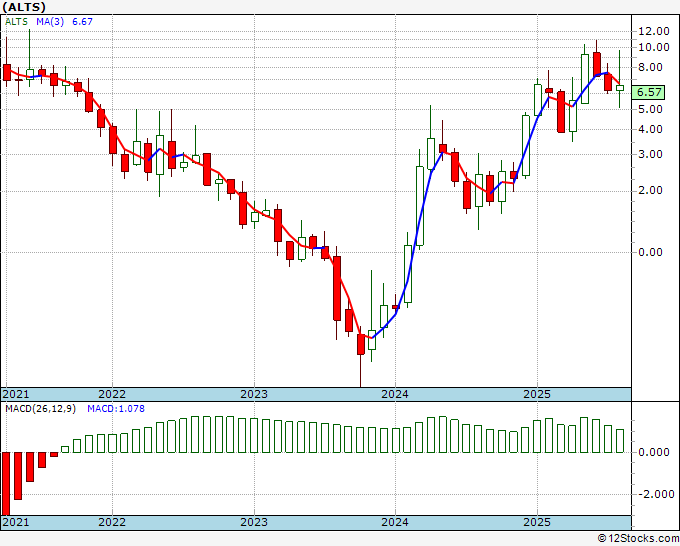Click 2023 on the price chart time axis

tap(254, 394)
